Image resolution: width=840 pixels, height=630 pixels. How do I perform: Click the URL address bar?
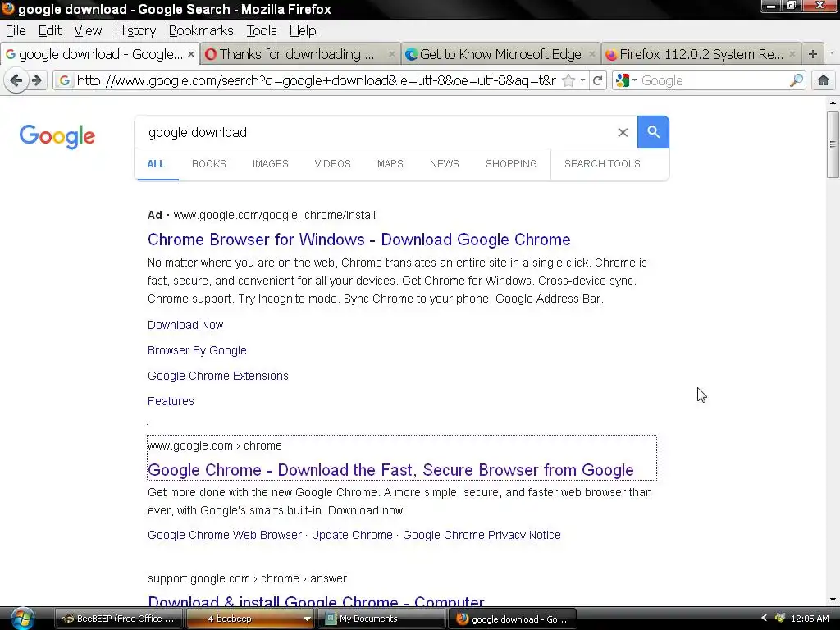click(316, 81)
